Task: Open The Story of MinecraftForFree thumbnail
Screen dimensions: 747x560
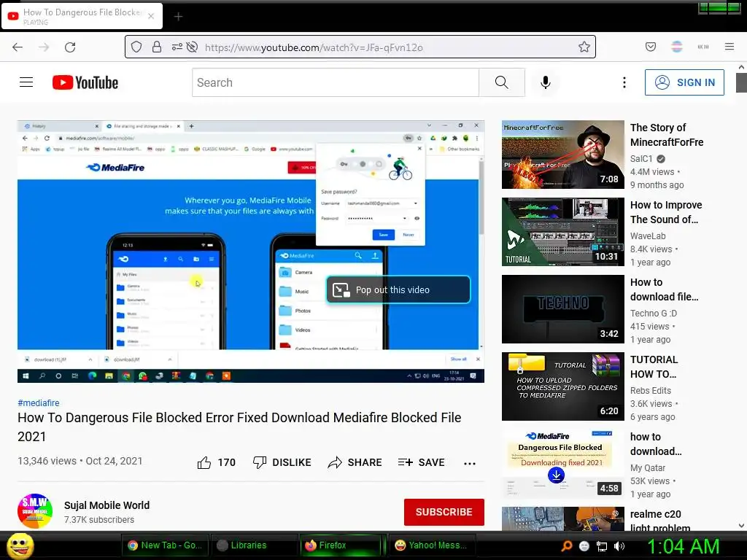Action: (x=562, y=155)
